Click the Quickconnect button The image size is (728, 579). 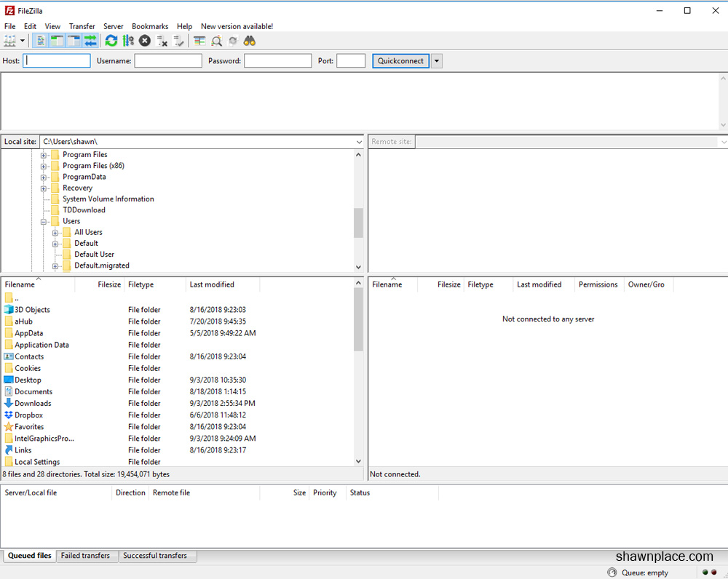pyautogui.click(x=400, y=61)
